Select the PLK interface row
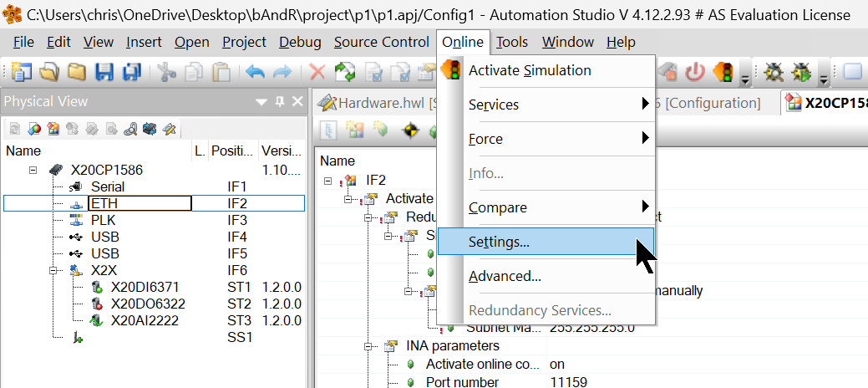This screenshot has width=868, height=388. (x=154, y=220)
